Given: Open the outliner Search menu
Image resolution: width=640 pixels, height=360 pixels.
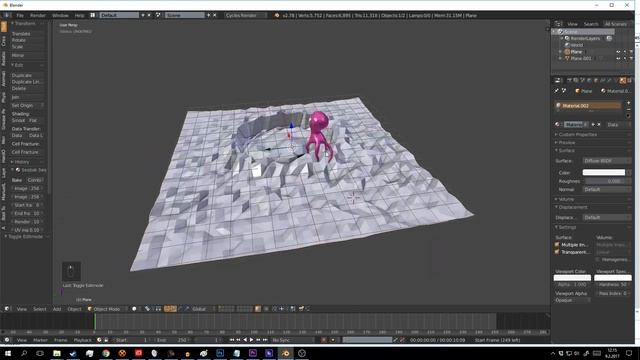Looking at the screenshot, I should pyautogui.click(x=591, y=24).
